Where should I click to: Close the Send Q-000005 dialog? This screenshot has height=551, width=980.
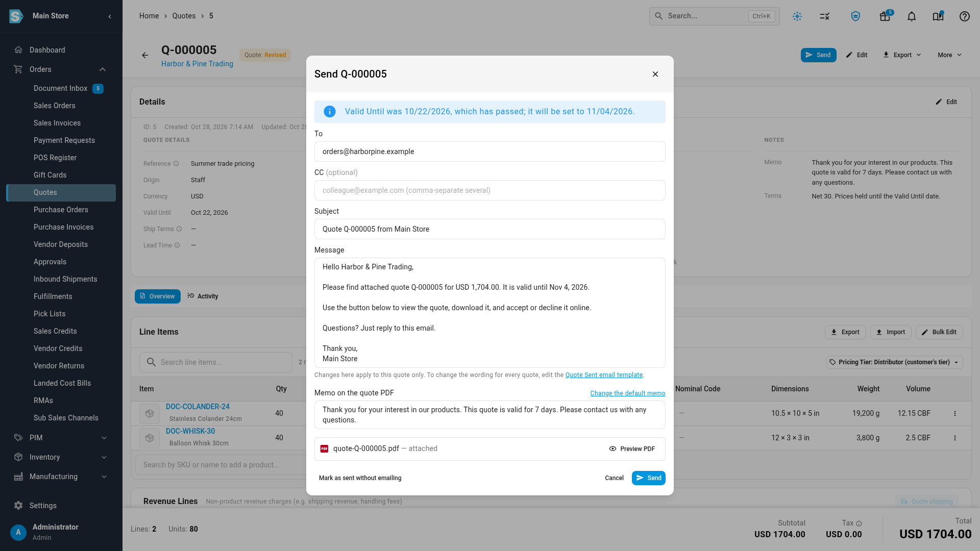click(x=655, y=74)
